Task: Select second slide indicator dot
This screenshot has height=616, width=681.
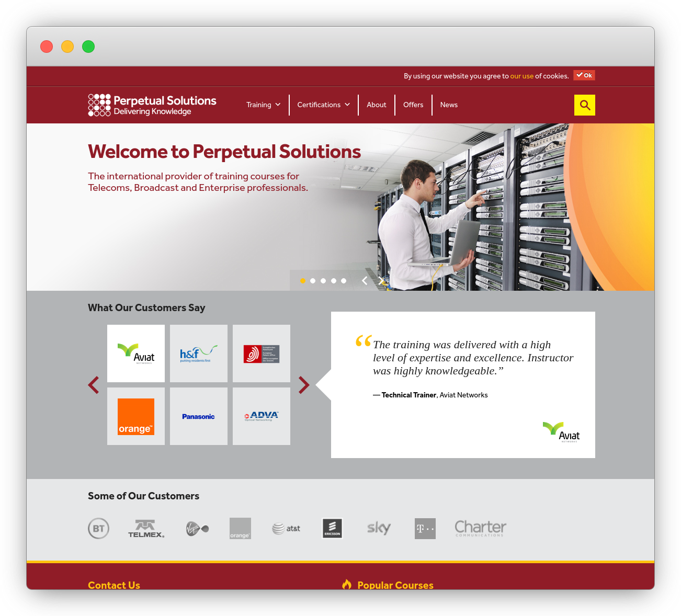Action: click(313, 281)
